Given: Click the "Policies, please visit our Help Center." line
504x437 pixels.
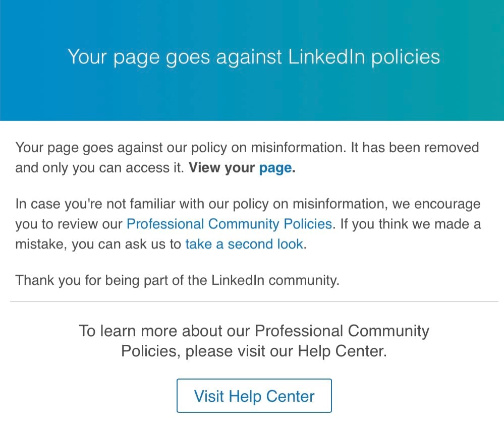Looking at the screenshot, I should click(254, 351).
